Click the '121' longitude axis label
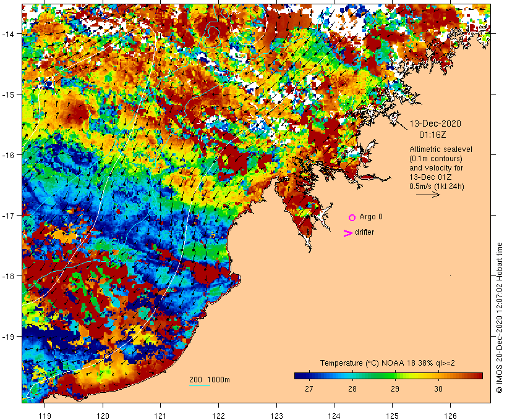This screenshot has height=420, width=507. (160, 416)
